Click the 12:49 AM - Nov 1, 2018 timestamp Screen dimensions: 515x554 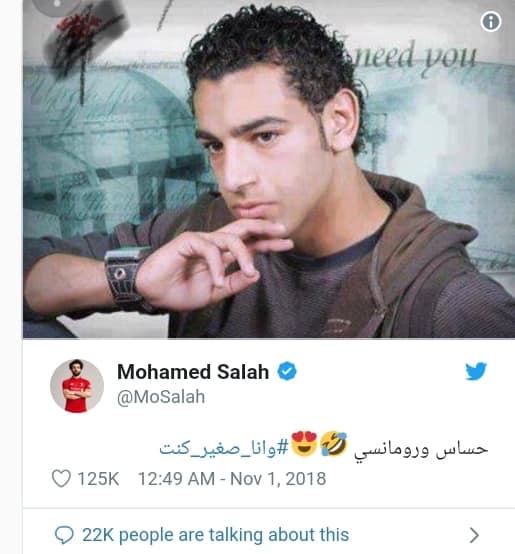click(232, 479)
